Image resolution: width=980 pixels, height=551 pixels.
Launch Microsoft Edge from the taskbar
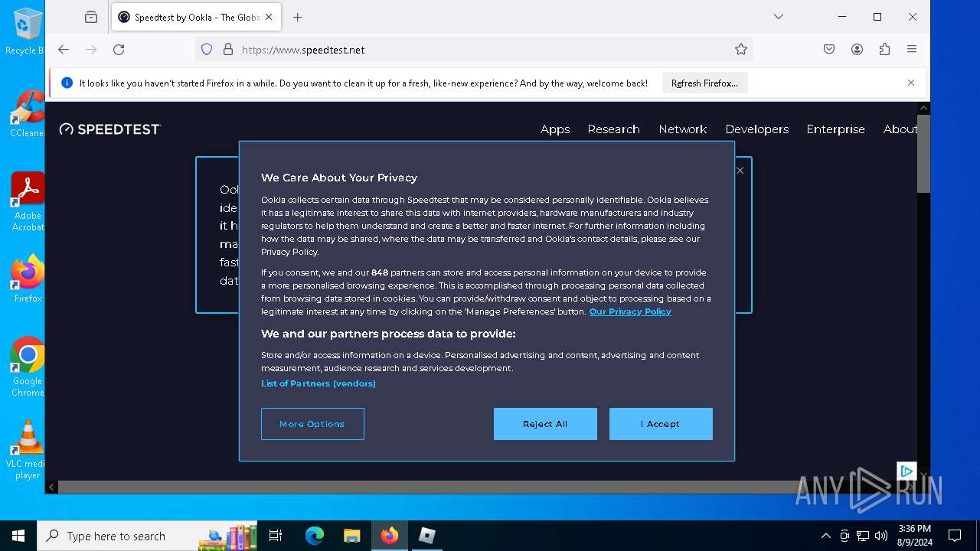click(315, 536)
